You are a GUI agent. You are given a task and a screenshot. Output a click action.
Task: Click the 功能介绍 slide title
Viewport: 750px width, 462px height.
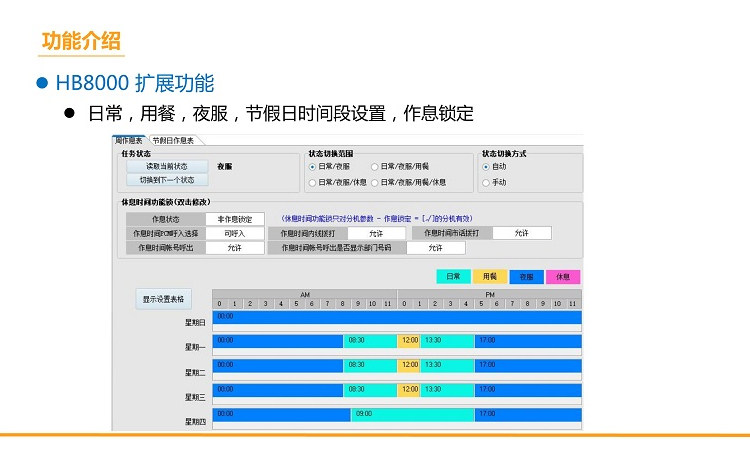point(81,41)
